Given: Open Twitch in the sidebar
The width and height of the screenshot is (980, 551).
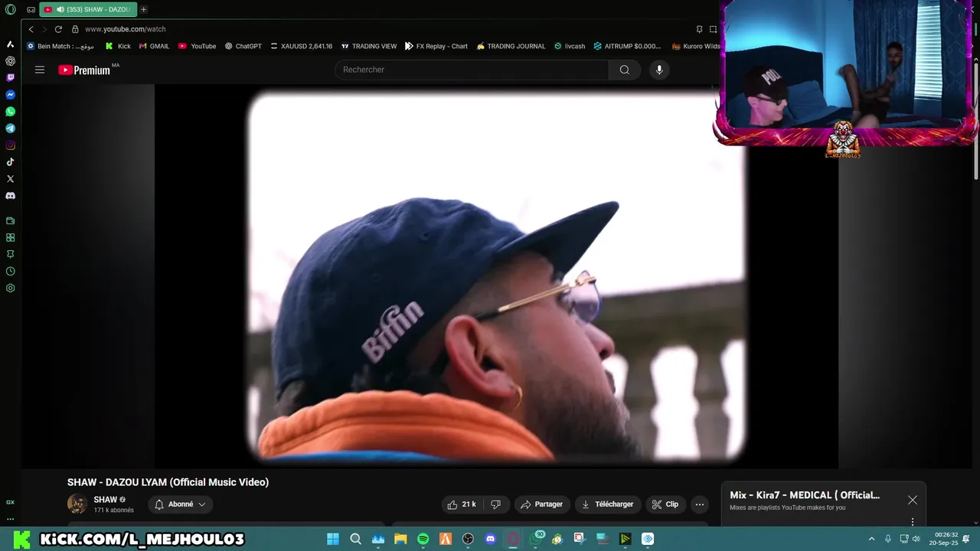Looking at the screenshot, I should 10,77.
